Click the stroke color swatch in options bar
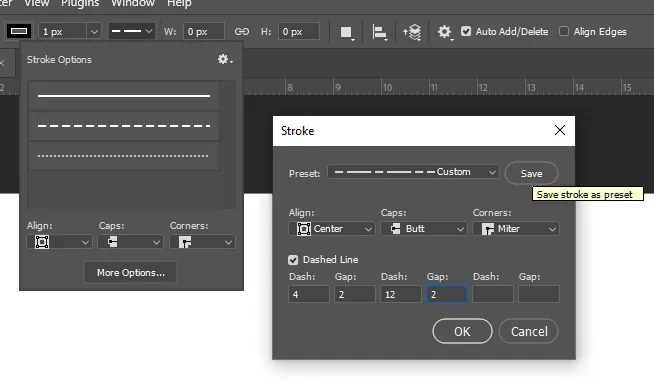This screenshot has height=381, width=654. (x=19, y=31)
